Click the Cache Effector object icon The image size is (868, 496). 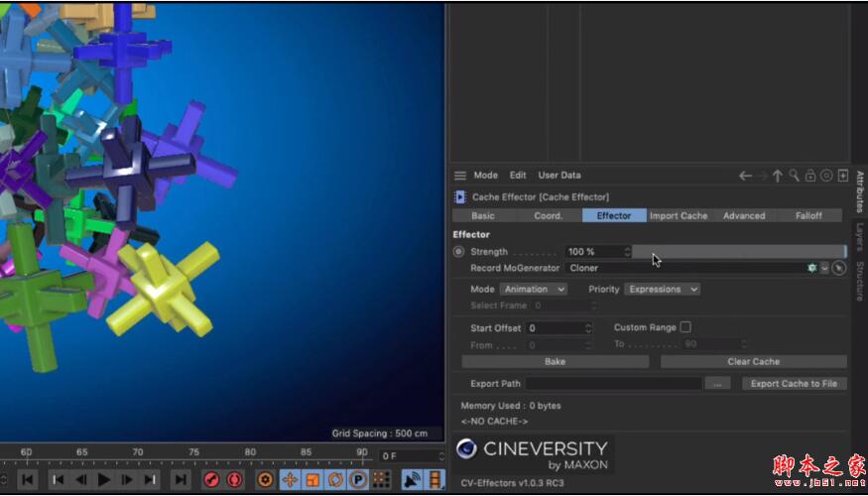460,197
